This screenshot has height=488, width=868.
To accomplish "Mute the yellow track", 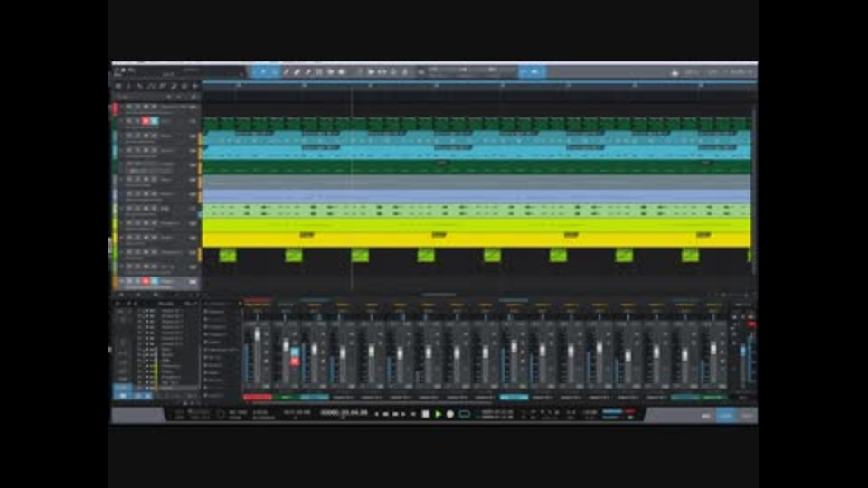I will tap(128, 237).
